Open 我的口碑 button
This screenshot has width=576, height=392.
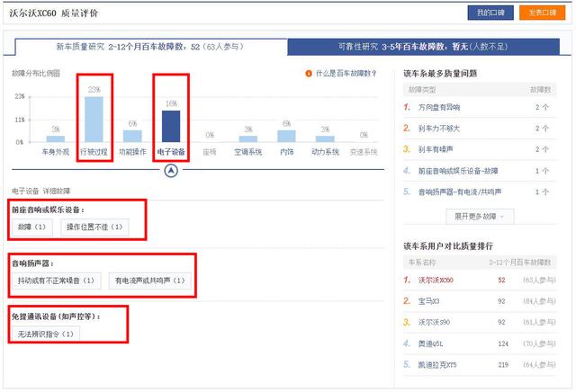490,13
